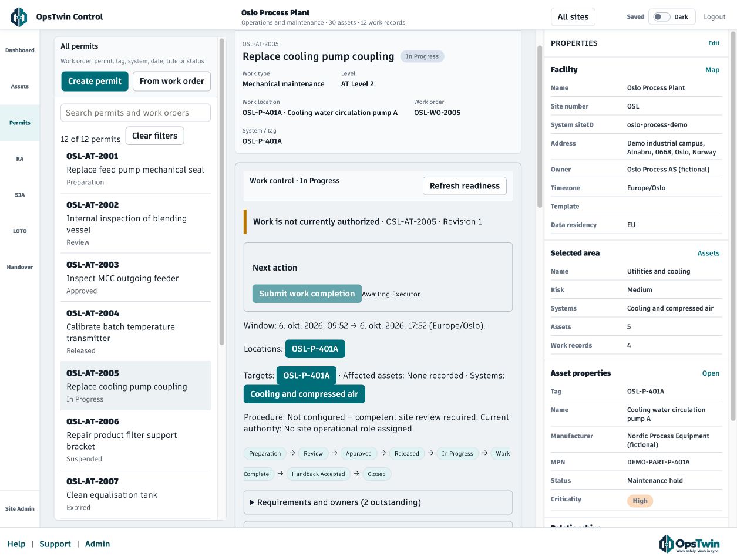The width and height of the screenshot is (737, 560).
Task: Go to Assets in the sidebar
Action: click(20, 86)
